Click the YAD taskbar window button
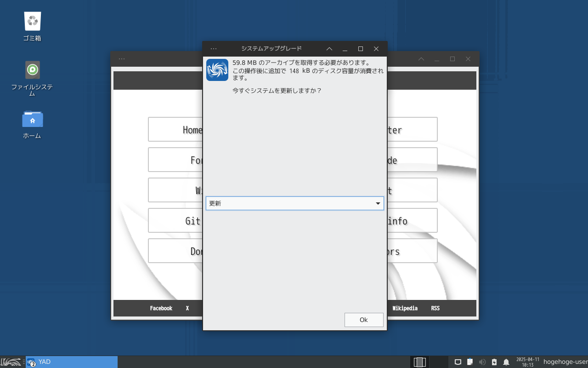This screenshot has width=588, height=368. click(x=71, y=362)
